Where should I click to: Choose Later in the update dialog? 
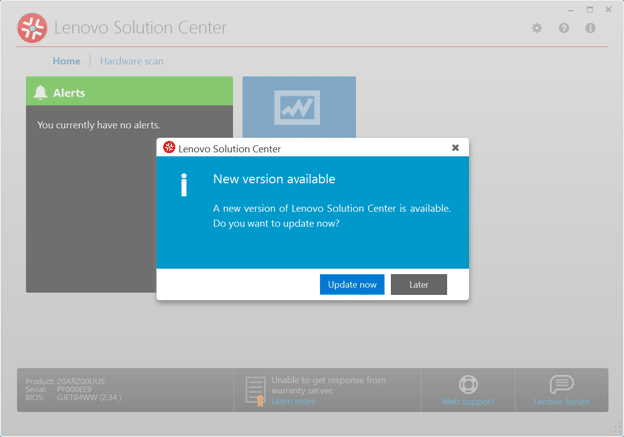tap(419, 285)
